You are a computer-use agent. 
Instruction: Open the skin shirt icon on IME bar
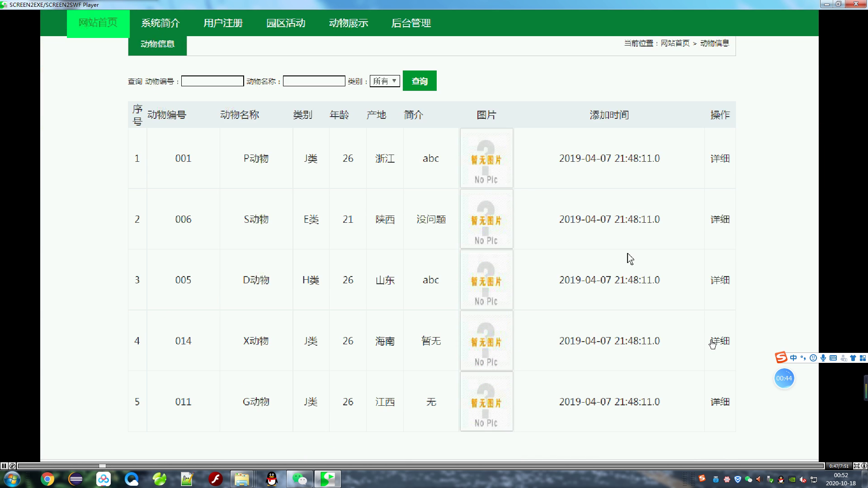853,358
